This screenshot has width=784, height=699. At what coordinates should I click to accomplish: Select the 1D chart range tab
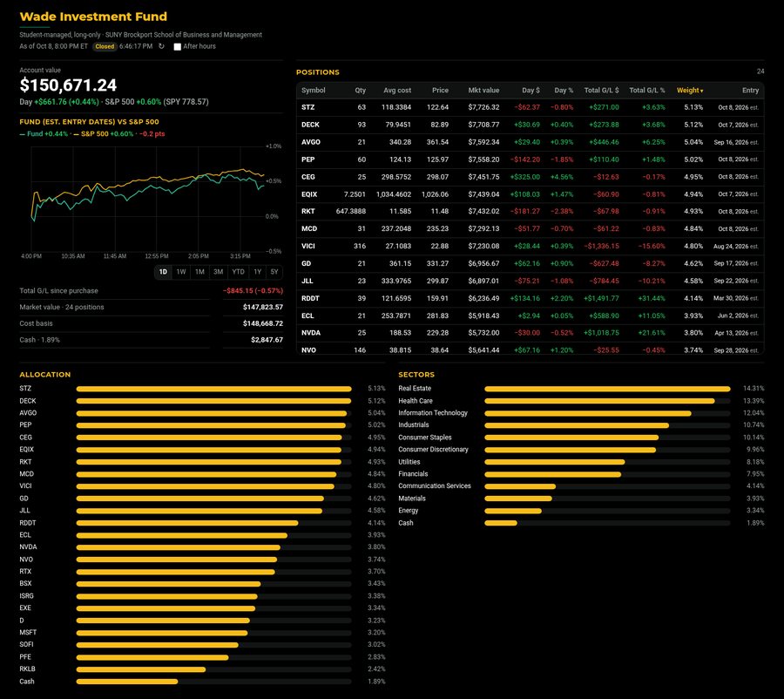point(163,272)
